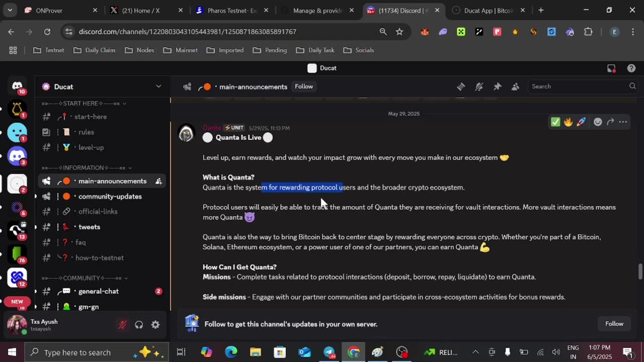
Task: Click create invite icon on main-announcements
Action: (x=158, y=181)
